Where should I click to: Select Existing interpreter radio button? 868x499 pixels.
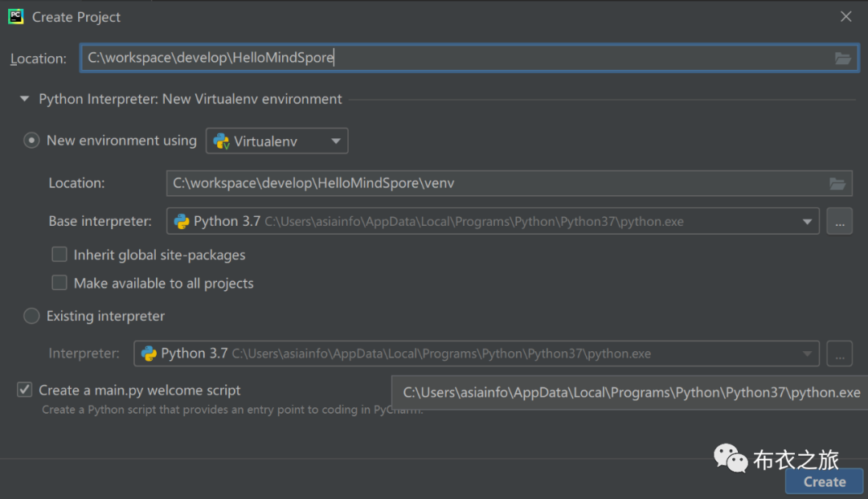(31, 316)
